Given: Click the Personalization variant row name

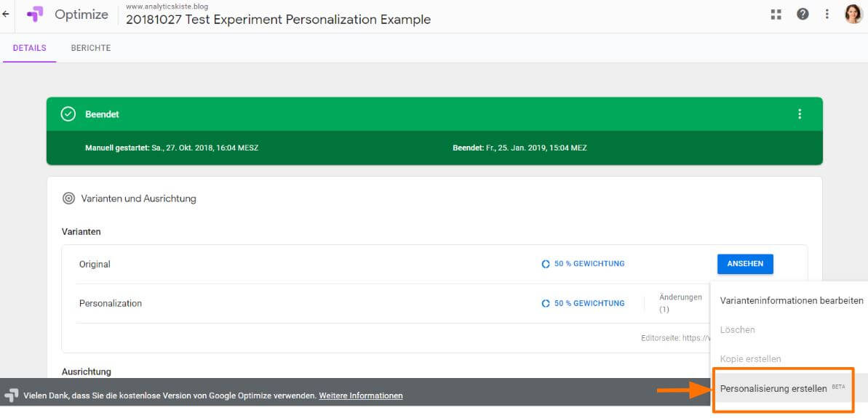Looking at the screenshot, I should tap(111, 303).
